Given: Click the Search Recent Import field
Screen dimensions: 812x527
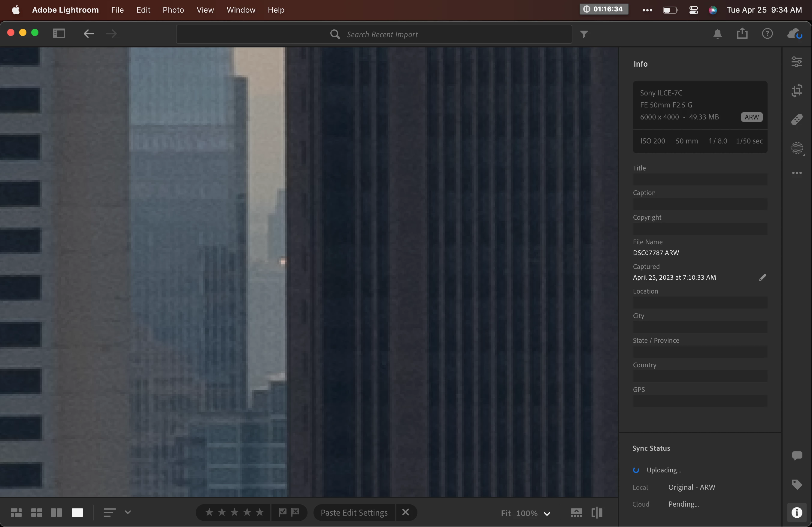Looking at the screenshot, I should point(382,35).
